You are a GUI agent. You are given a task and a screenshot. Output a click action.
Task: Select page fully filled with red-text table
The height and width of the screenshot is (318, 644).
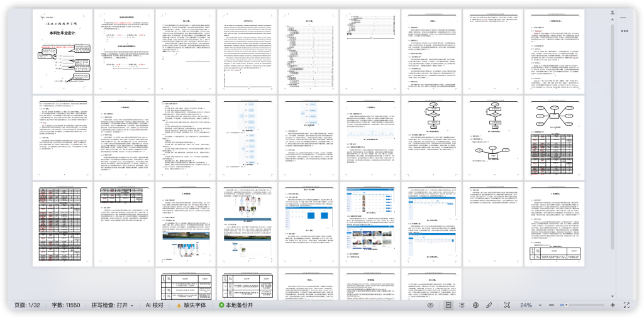point(64,224)
